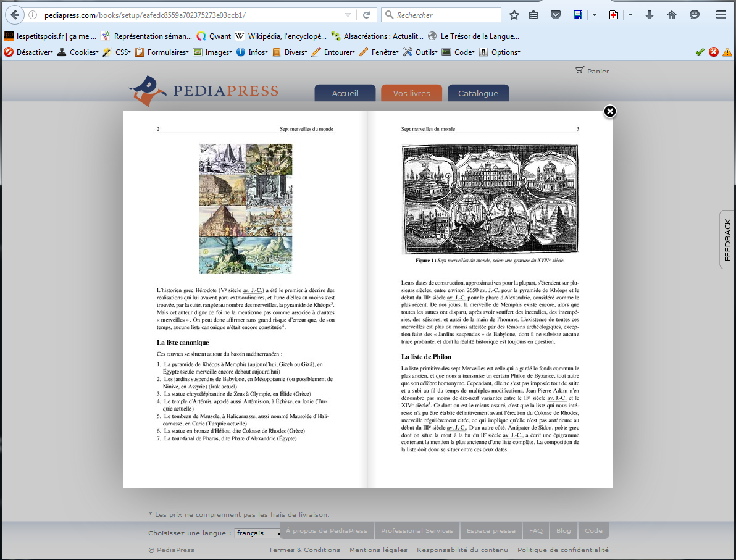Open the language selector set to français
Image resolution: width=736 pixels, height=560 pixels.
coord(257,533)
